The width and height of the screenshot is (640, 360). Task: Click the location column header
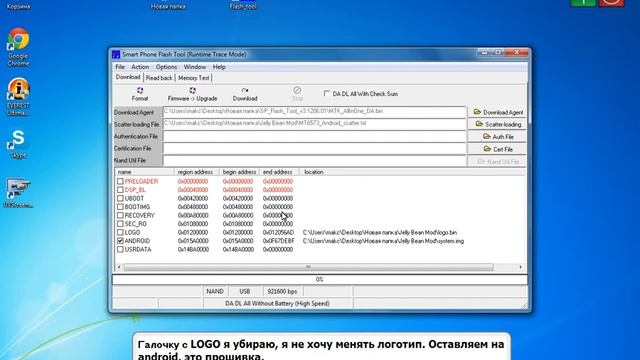tap(412, 172)
